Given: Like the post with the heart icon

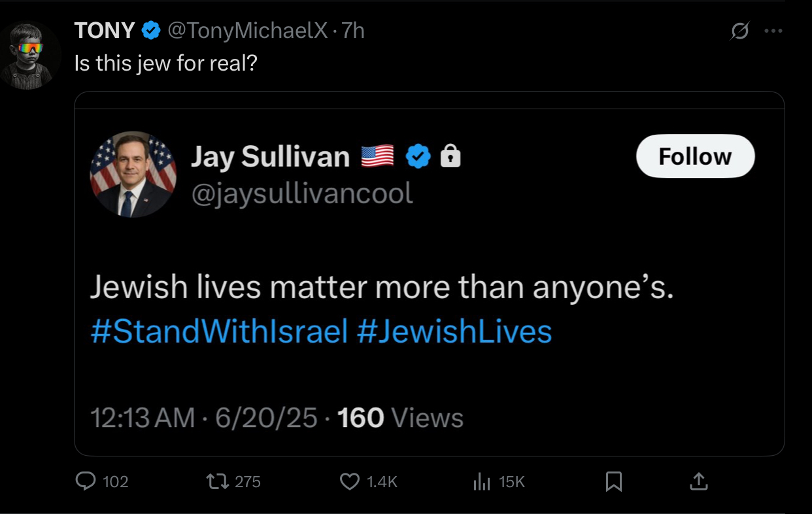Looking at the screenshot, I should pos(350,482).
